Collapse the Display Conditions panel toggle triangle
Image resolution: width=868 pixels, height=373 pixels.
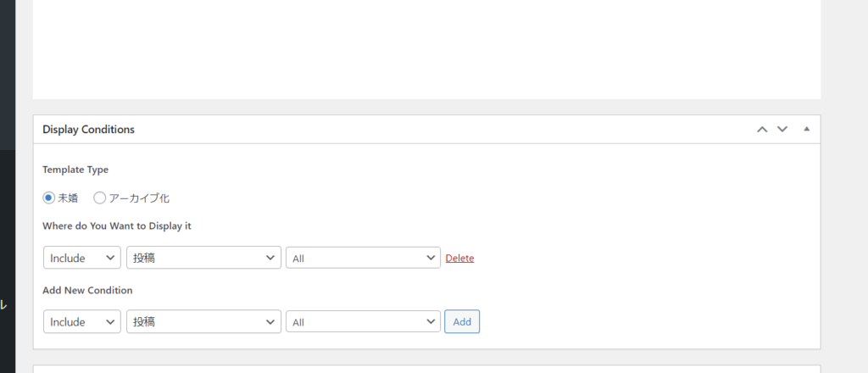(x=806, y=130)
